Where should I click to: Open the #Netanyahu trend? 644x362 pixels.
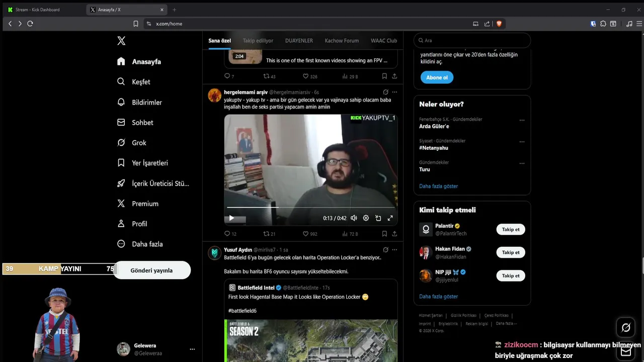click(x=434, y=148)
